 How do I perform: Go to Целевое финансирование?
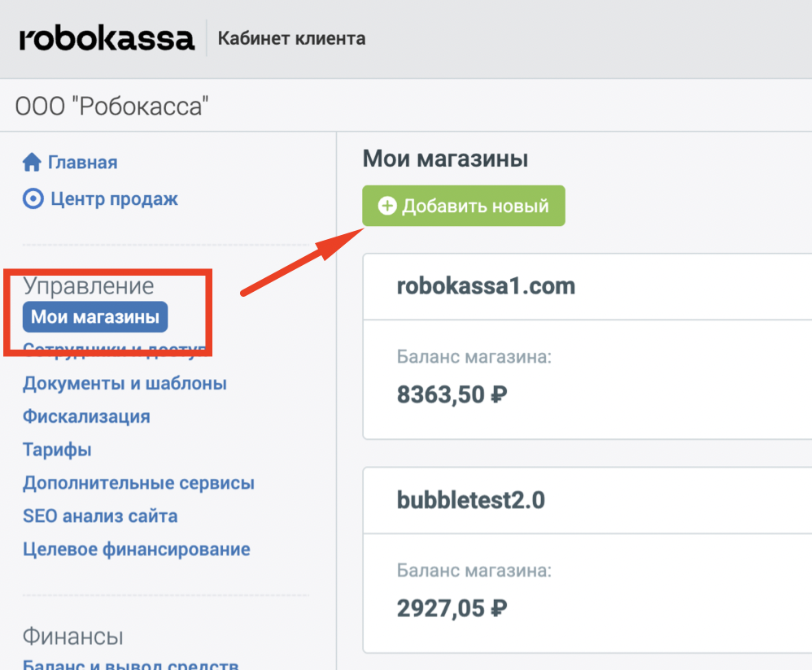[x=137, y=549]
